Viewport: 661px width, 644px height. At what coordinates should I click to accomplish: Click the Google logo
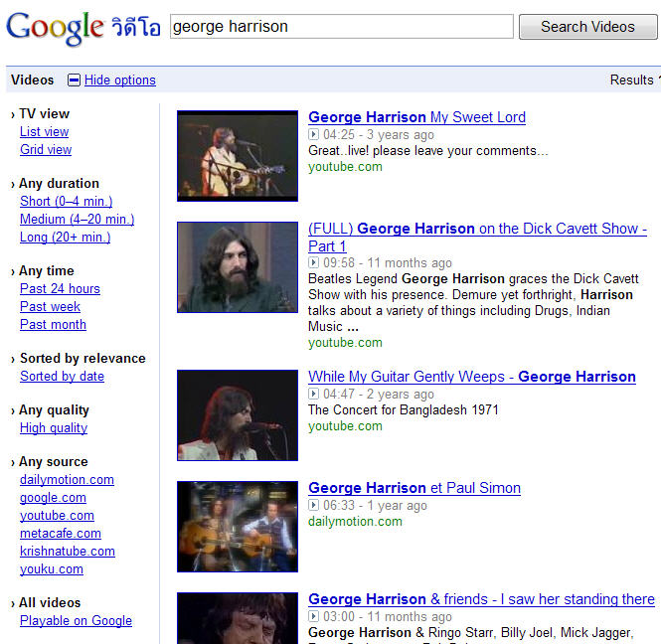tap(55, 27)
